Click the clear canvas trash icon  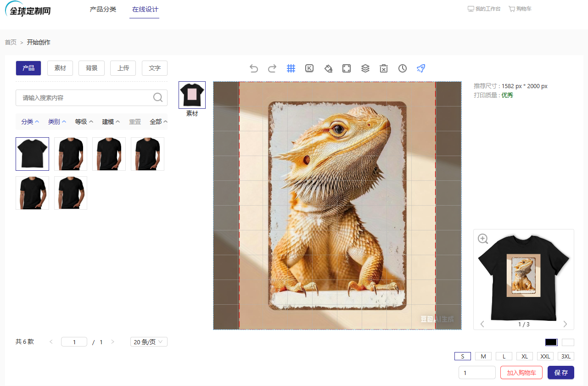point(384,68)
